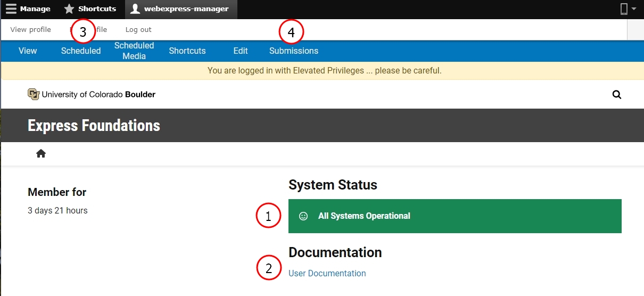Open the site search magnifier icon

(x=617, y=95)
